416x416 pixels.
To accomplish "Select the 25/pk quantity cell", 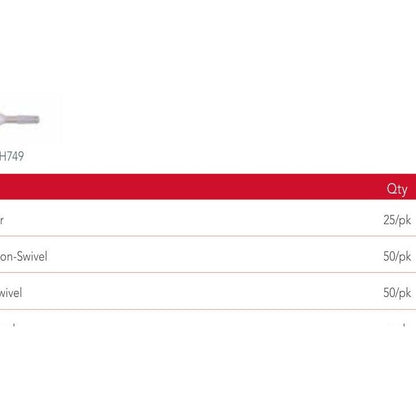I will [397, 220].
